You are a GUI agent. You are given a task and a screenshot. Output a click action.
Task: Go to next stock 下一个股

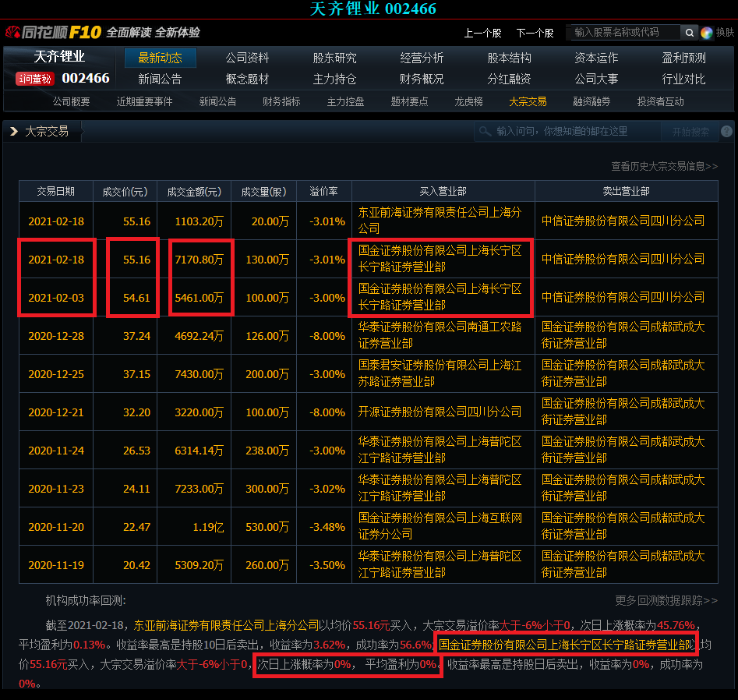pyautogui.click(x=535, y=33)
